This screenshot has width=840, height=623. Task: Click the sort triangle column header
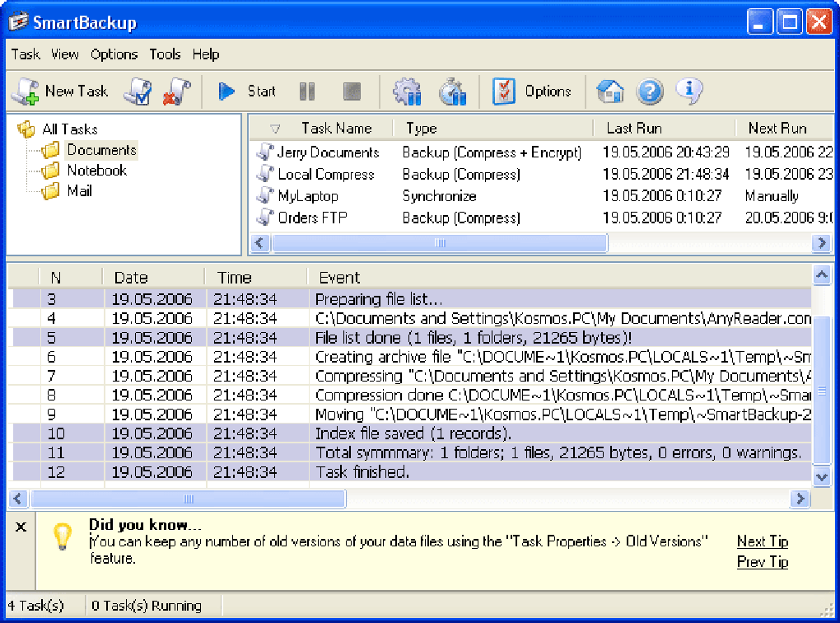click(275, 129)
